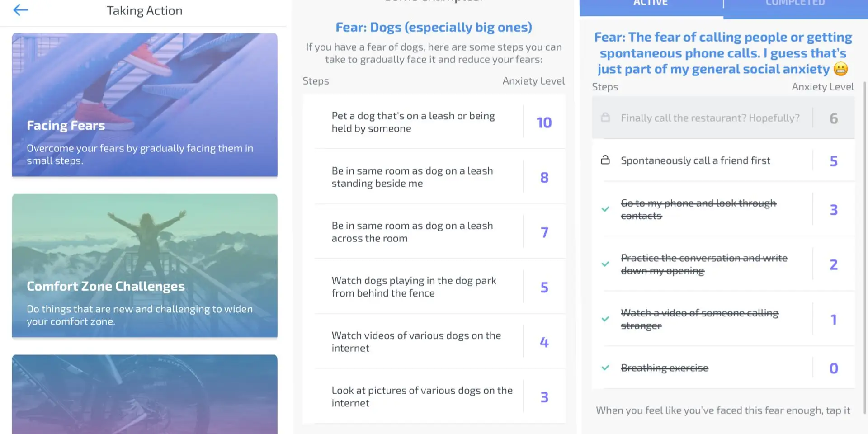Click the crossed-out 'Breathing exercise' text
Screen dimensions: 868x434
[665, 368]
